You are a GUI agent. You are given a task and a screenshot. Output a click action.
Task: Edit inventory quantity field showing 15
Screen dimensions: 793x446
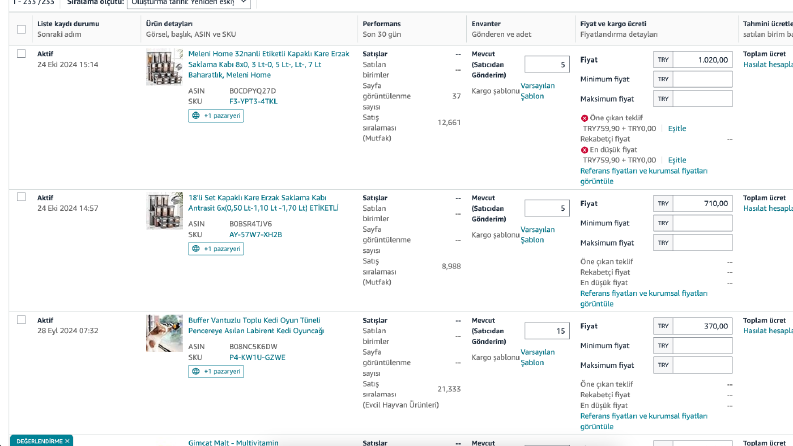point(547,331)
